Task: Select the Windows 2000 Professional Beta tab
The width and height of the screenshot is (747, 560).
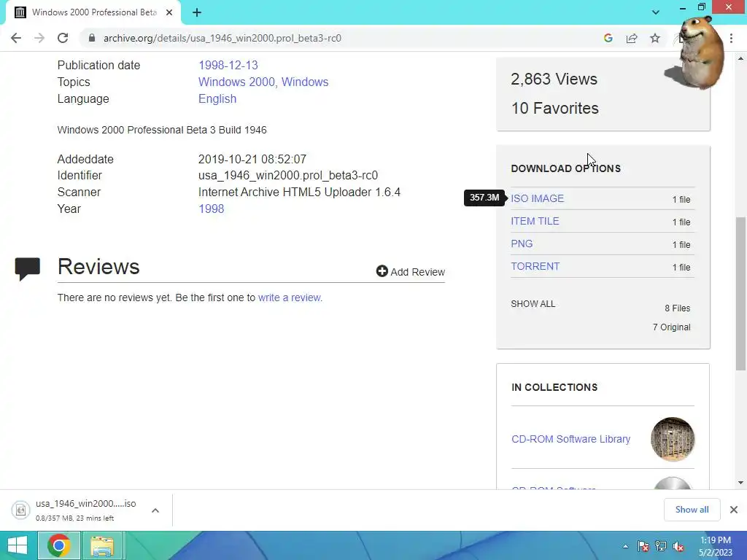Action: click(x=94, y=12)
